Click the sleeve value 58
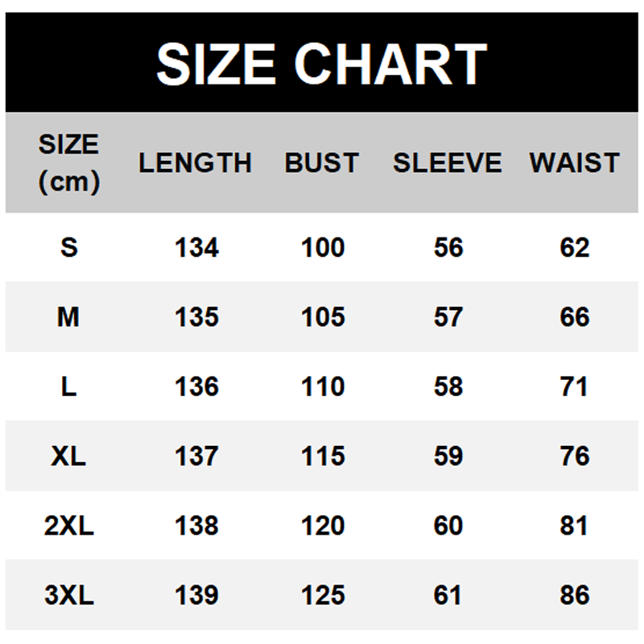Screen dimensions: 644x644 tap(448, 386)
